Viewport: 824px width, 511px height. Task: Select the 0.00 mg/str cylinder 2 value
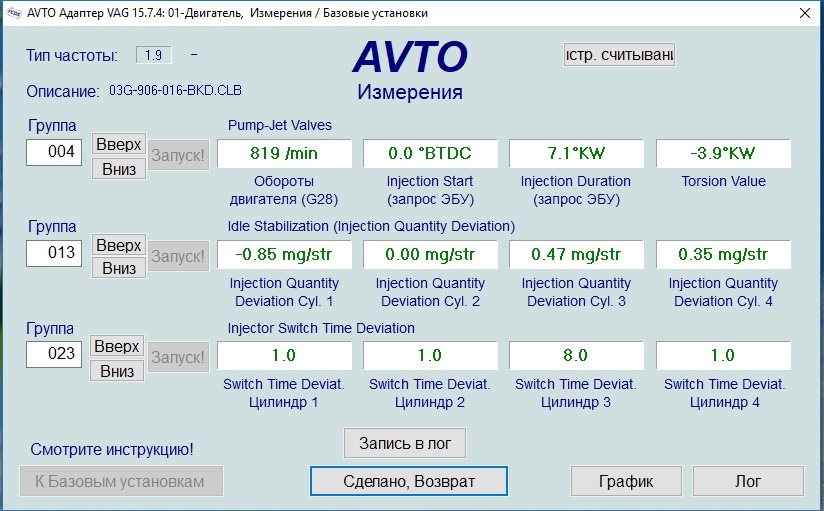pyautogui.click(x=430, y=254)
